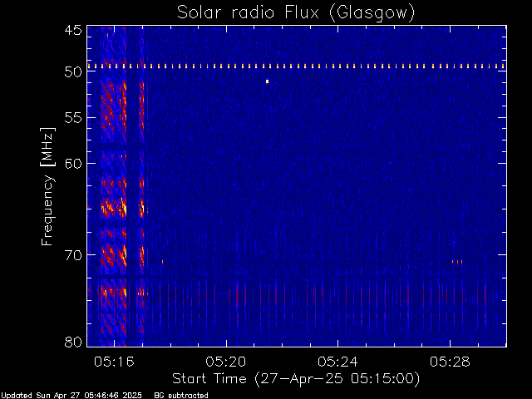Click the 'Start Time (27-Apr-25 05:15:00)' label
The image size is (532, 399).
[296, 379]
